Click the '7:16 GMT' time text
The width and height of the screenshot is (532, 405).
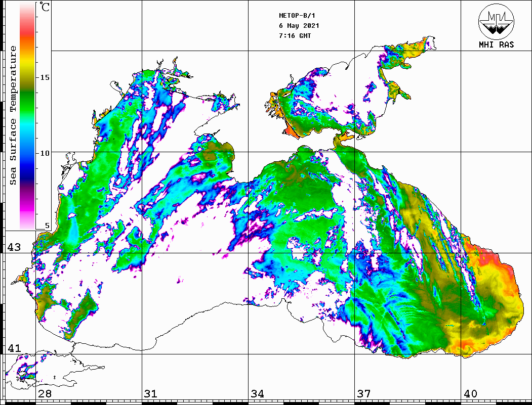[295, 36]
